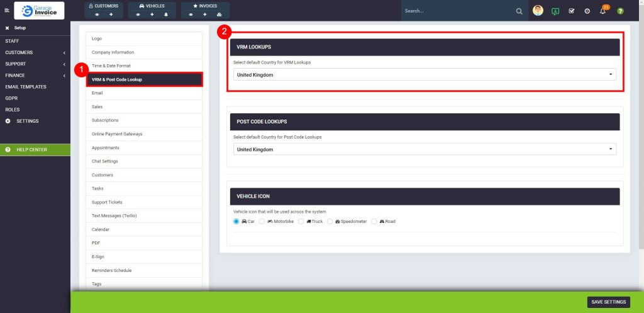Open the VRM Lookups country dropdown
This screenshot has width=644, height=313.
tap(425, 74)
